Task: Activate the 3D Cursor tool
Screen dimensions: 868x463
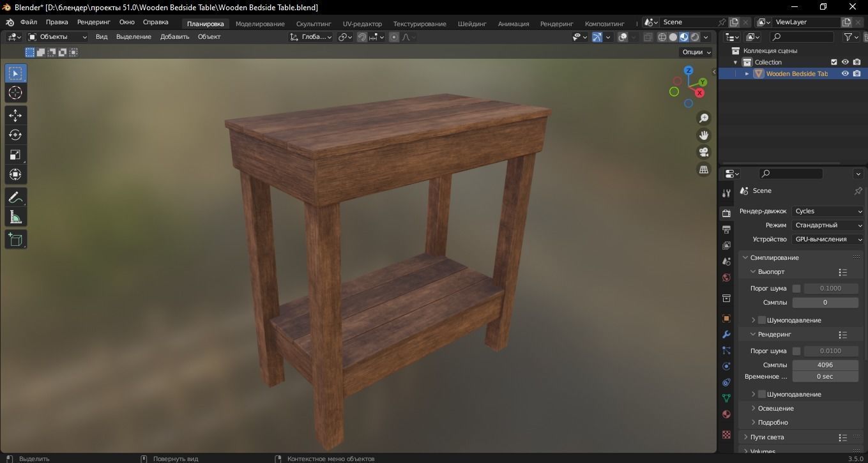Action: [15, 93]
